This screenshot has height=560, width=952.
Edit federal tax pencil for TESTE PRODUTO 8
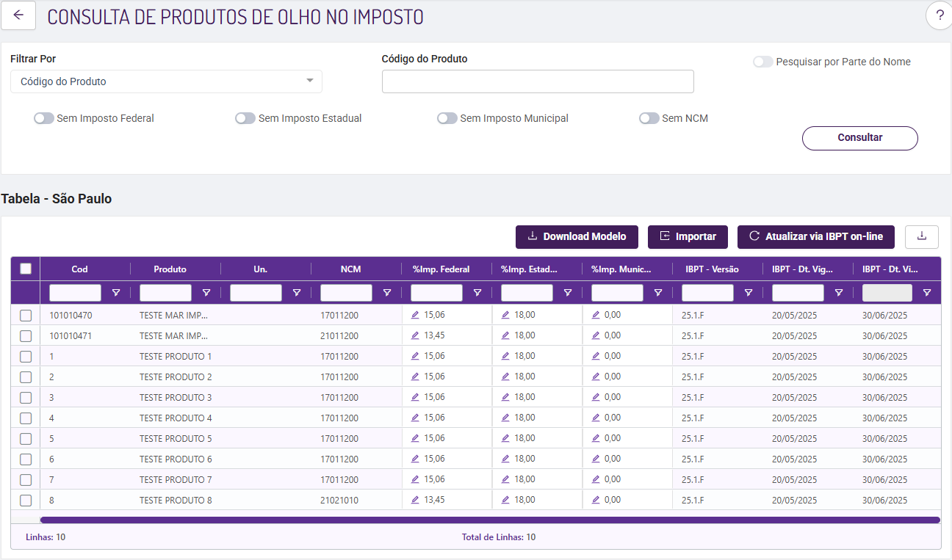pos(415,500)
